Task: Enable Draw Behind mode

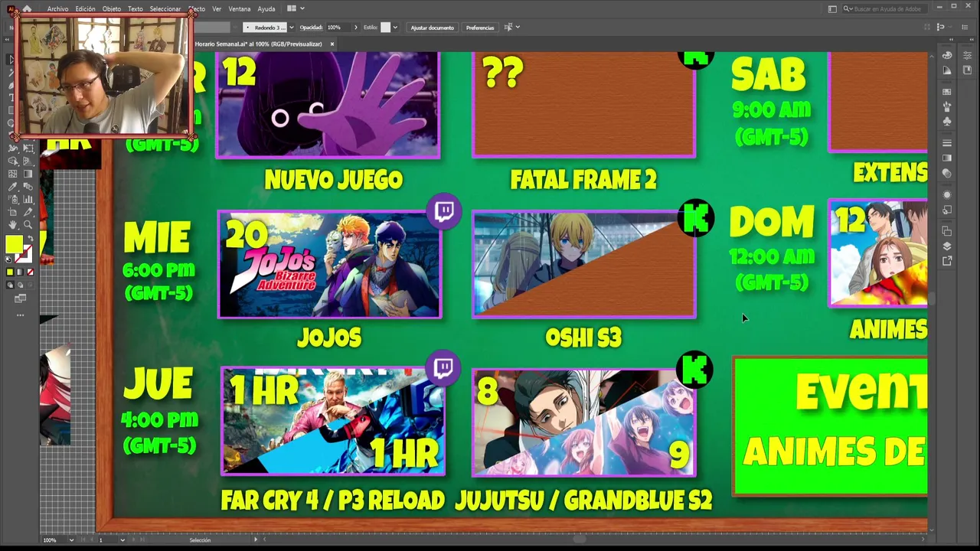Action: coord(20,285)
